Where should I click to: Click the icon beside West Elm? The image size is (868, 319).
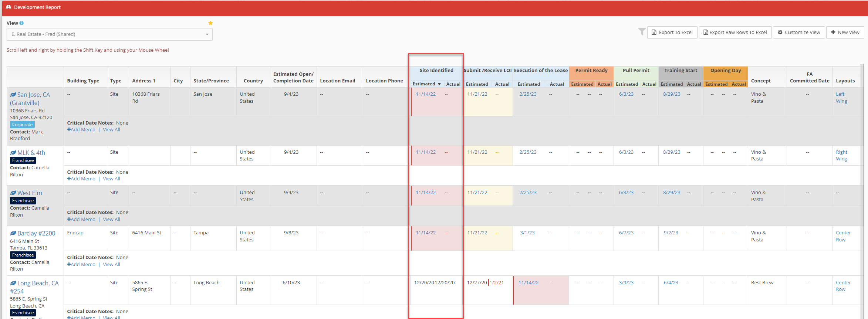[13, 193]
